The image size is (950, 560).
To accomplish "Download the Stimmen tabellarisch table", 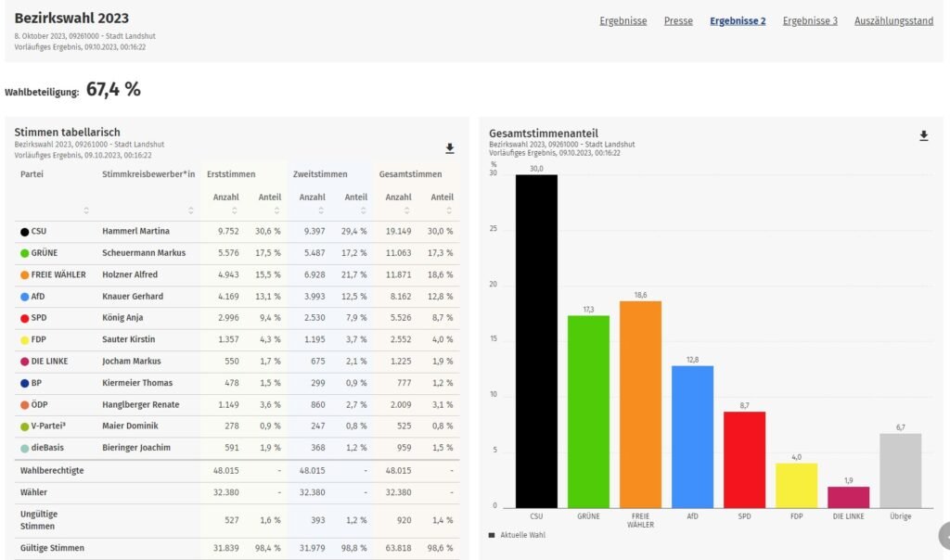I will click(450, 148).
